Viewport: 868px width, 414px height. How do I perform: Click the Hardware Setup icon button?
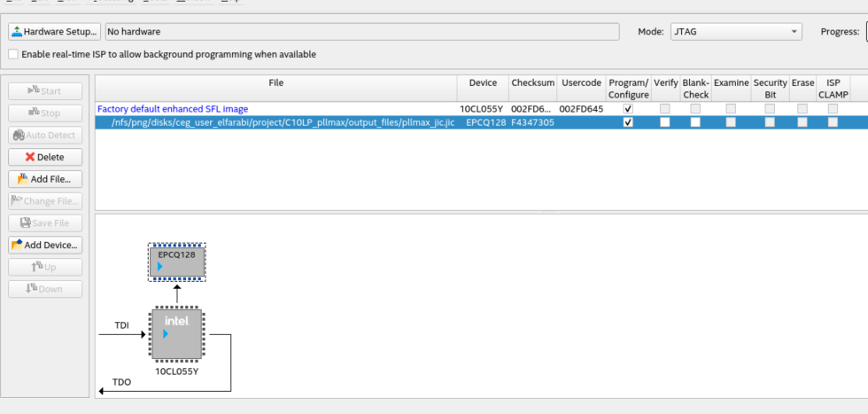coord(54,32)
